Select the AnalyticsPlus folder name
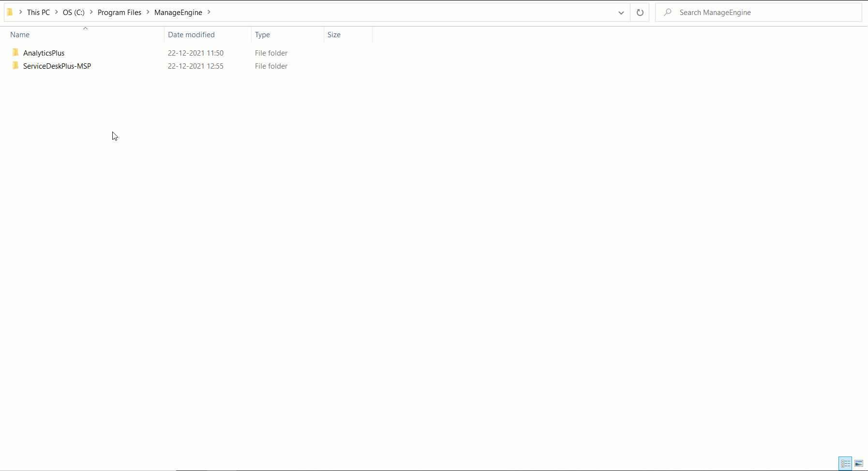868x471 pixels. [x=44, y=53]
